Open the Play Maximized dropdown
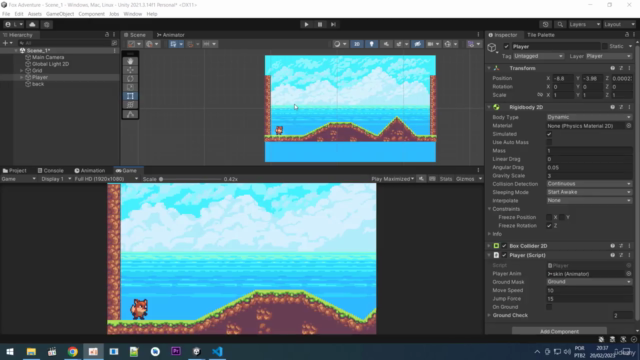640x360 pixels. tap(393, 179)
